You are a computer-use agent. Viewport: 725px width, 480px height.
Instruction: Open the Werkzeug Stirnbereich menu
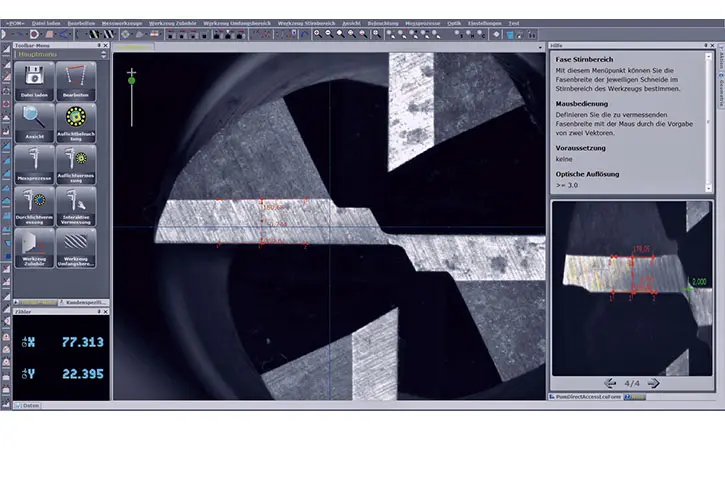(304, 21)
